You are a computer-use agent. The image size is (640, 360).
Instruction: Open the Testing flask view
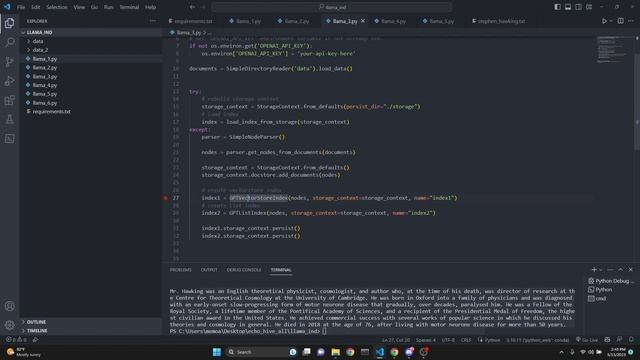9,119
